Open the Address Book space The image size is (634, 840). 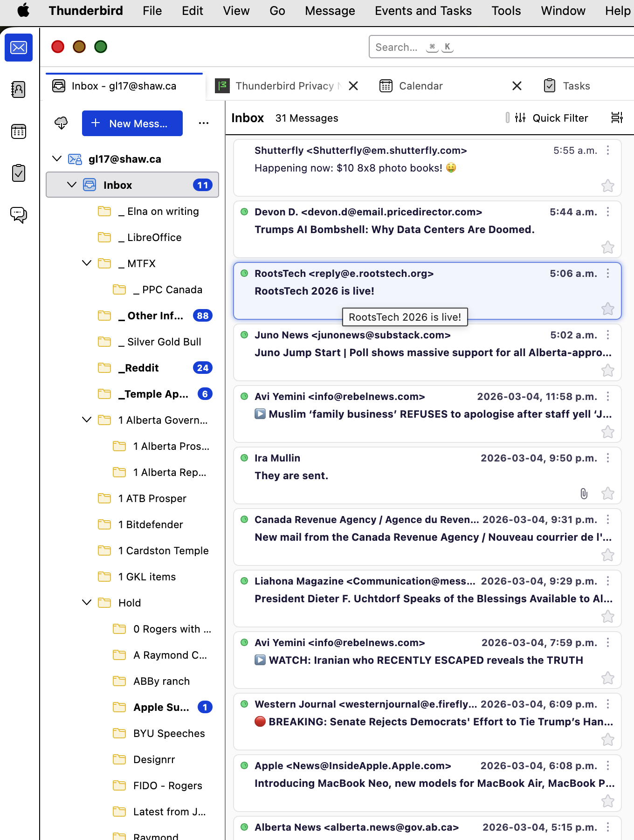tap(19, 90)
